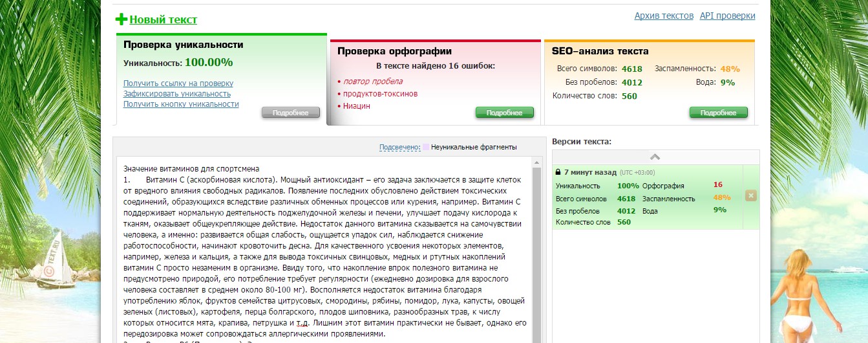Switch to the 'Проверка орфографии' tab
The height and width of the screenshot is (343, 868).
point(394,51)
